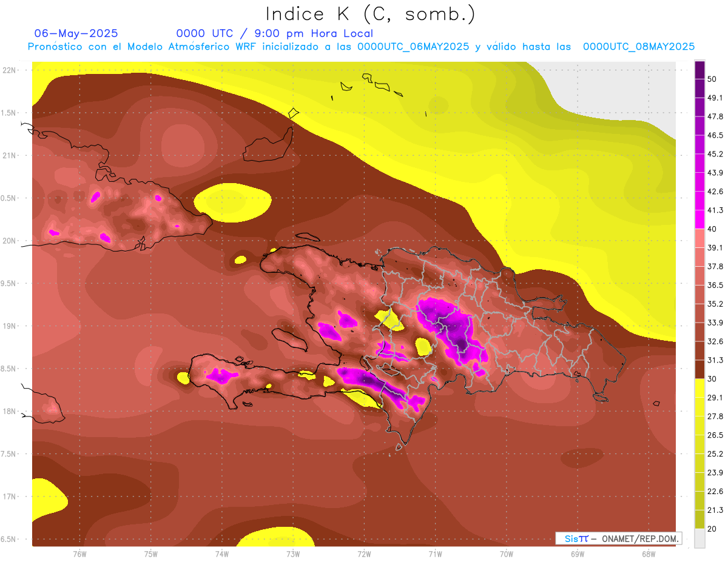Click the '26.5' legend value
The image size is (728, 562).
716,435
